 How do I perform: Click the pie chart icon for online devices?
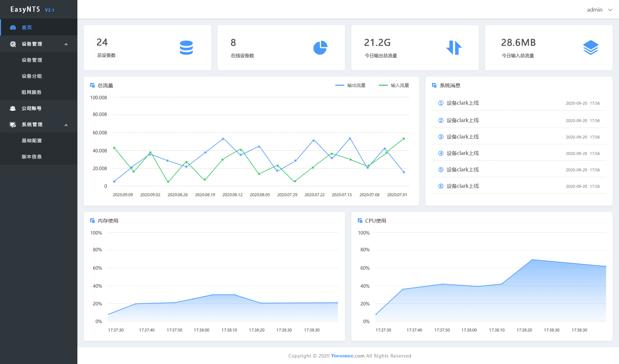[320, 48]
